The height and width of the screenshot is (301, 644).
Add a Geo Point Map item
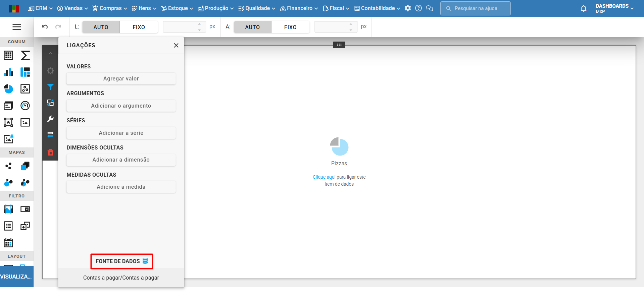(8, 166)
